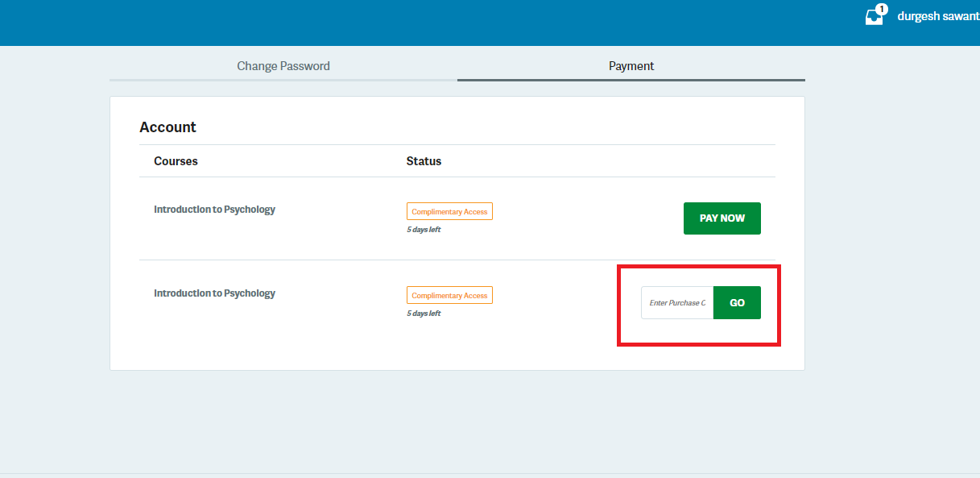
Task: Click the green GO button
Action: coord(737,303)
